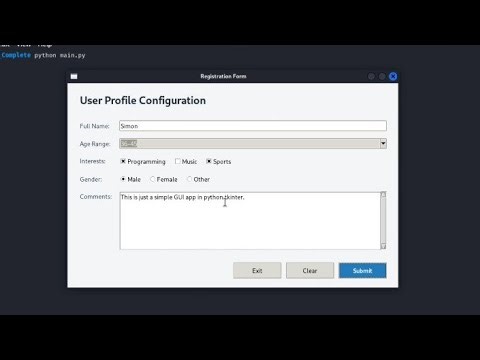
Task: Click the Comments scrollbar down arrow
Action: [383, 246]
